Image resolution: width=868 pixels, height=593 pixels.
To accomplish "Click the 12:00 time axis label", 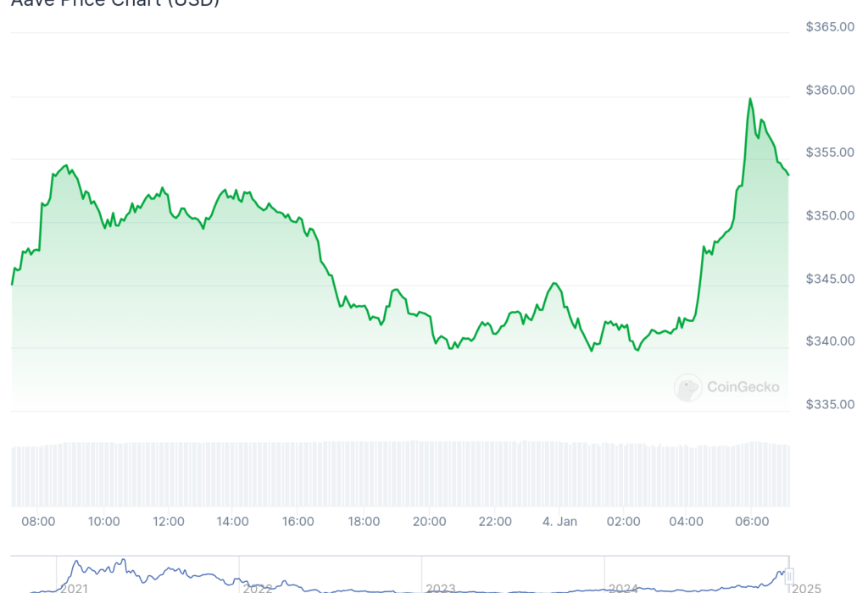I will [x=168, y=522].
